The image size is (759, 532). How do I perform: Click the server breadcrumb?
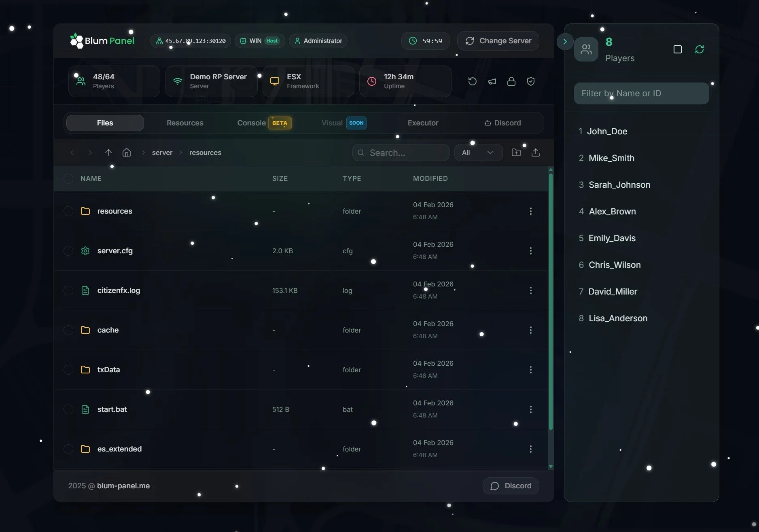coord(162,153)
